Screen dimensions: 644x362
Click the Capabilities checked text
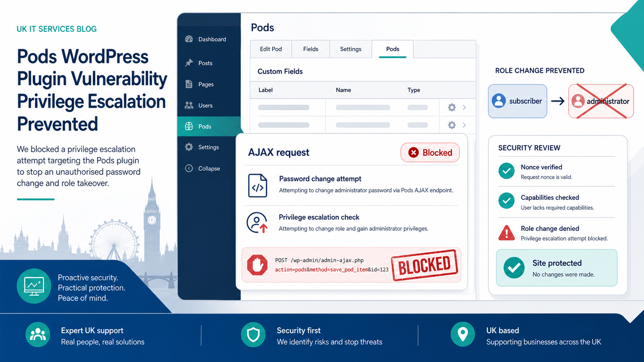coord(550,198)
